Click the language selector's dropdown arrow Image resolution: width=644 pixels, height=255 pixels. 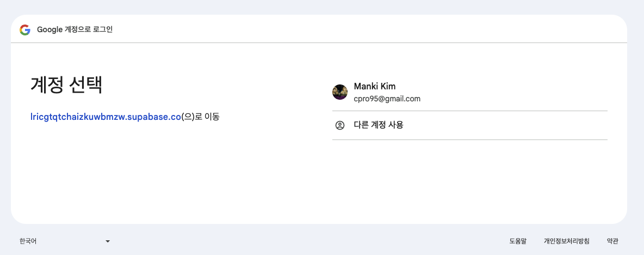coord(108,241)
